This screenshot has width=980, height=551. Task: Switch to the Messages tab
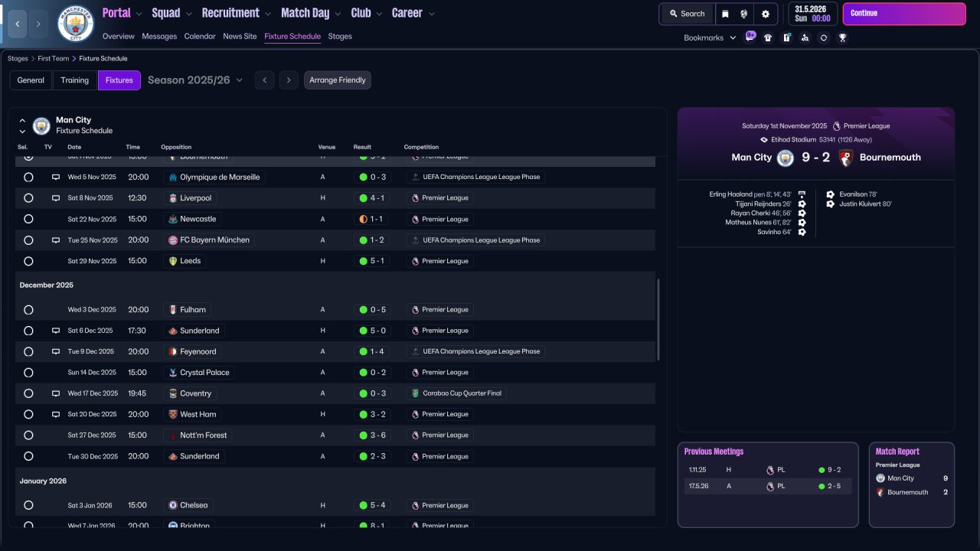click(x=159, y=36)
